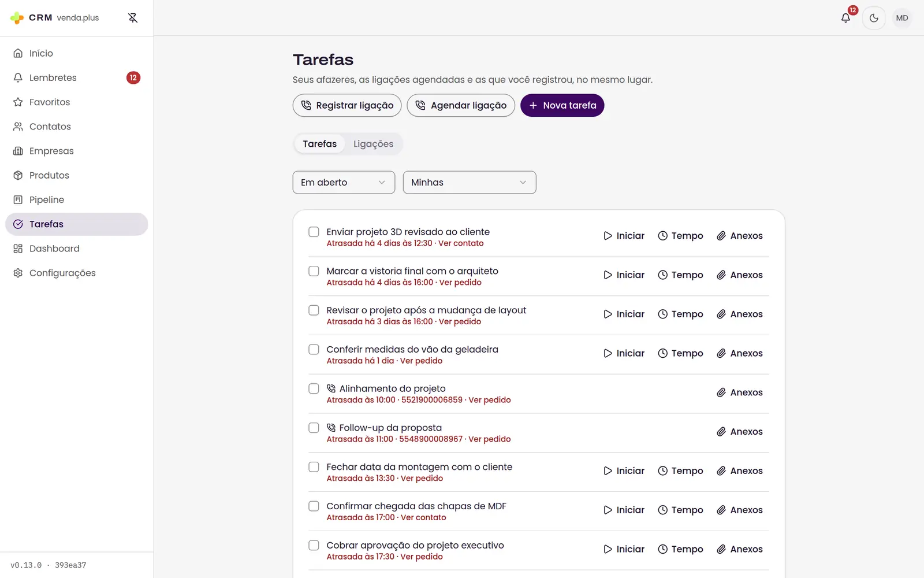Open Tempo for Confirmar chegada das chapas
Image resolution: width=924 pixels, height=578 pixels.
pyautogui.click(x=680, y=510)
